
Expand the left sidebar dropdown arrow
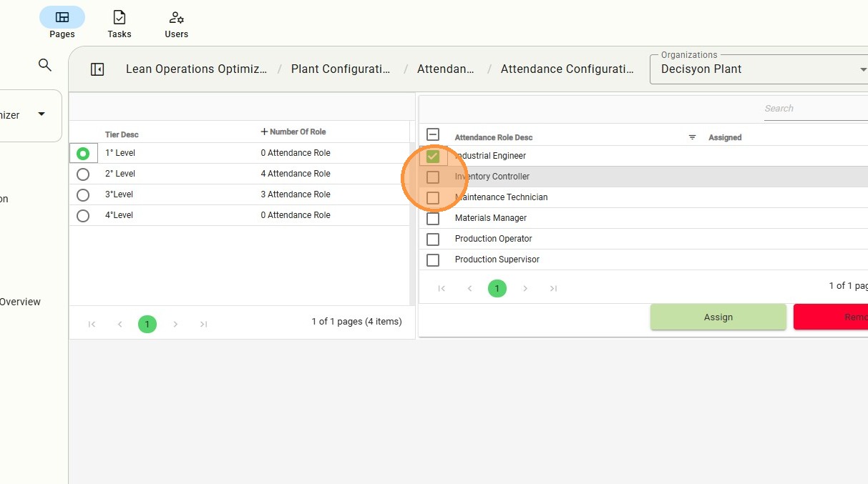pyautogui.click(x=42, y=114)
